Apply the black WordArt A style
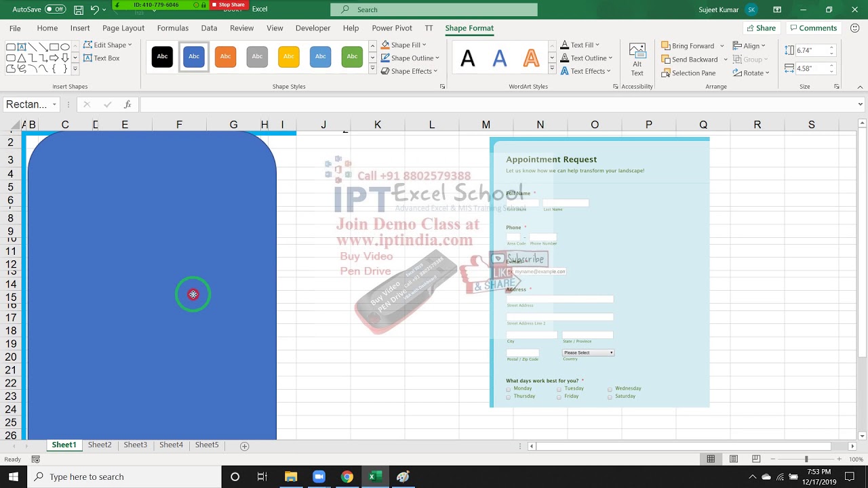868x488 pixels. point(468,58)
